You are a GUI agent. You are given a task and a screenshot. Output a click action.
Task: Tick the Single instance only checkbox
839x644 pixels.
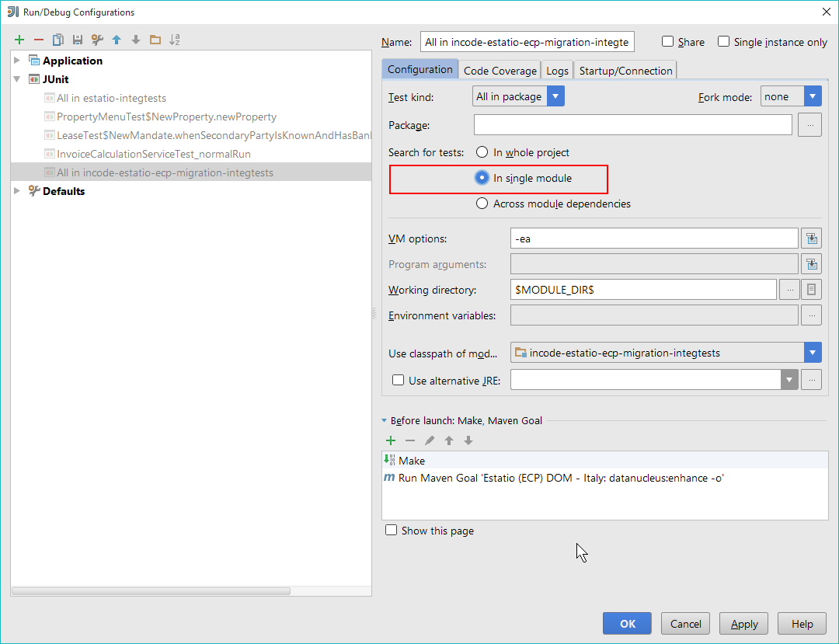724,42
